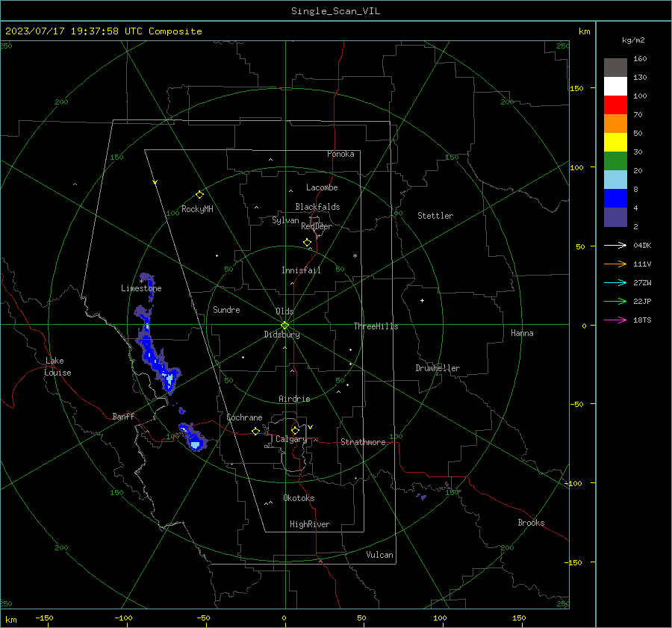Pick the green 20-30 legend swatch
The height and width of the screenshot is (628, 672).
pyautogui.click(x=615, y=161)
